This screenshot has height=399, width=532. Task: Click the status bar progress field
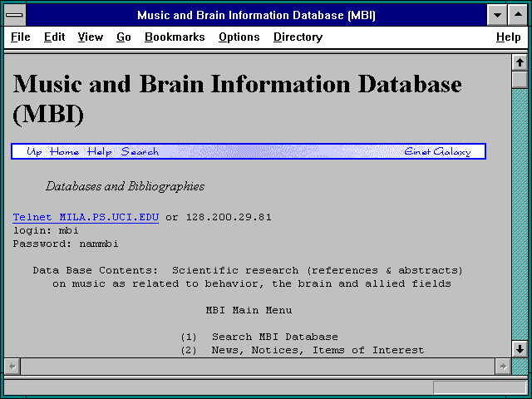(x=480, y=387)
